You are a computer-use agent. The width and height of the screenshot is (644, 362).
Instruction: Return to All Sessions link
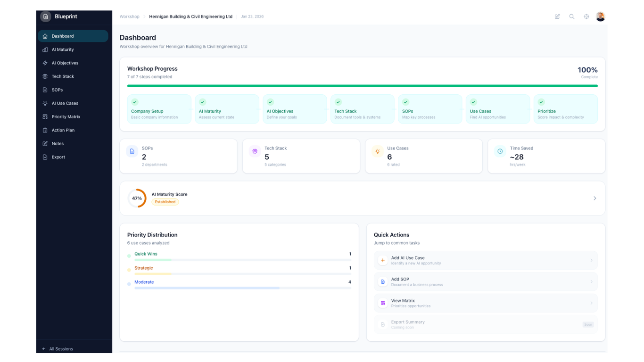[61, 349]
